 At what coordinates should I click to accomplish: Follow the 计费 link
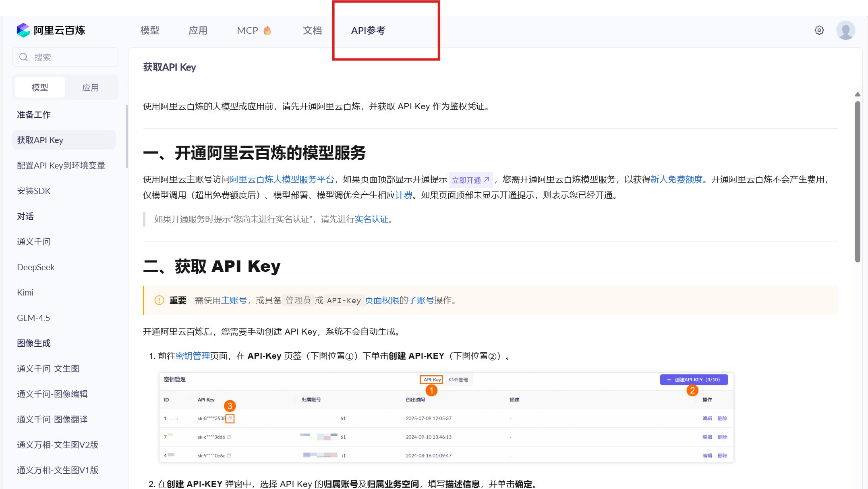pyautogui.click(x=404, y=195)
